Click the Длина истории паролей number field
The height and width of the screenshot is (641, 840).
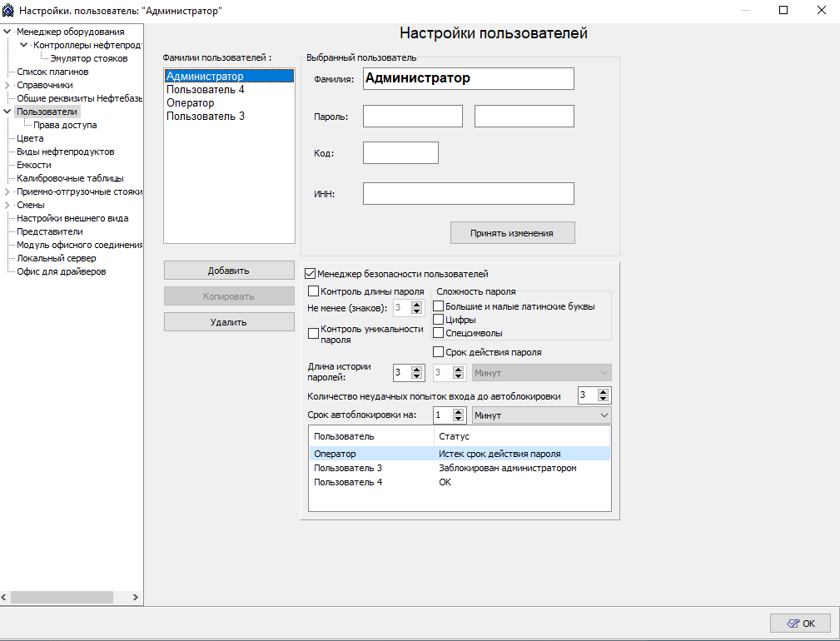tap(402, 373)
